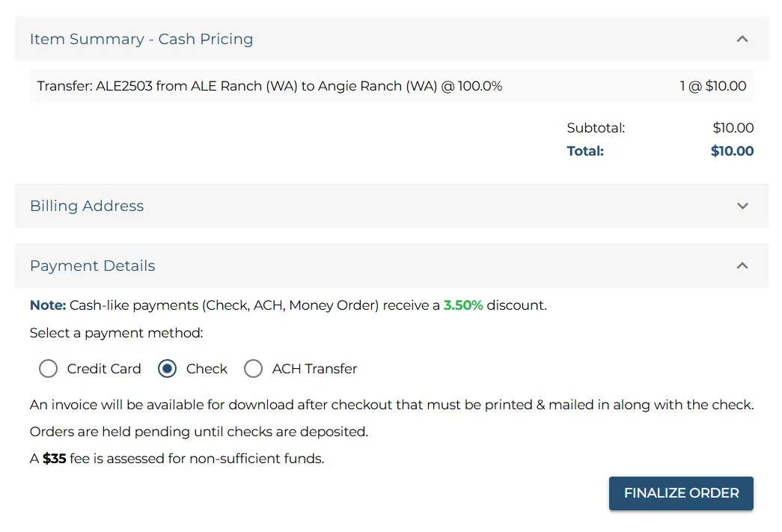Click the bold Total label
Image resolution: width=782 pixels, height=532 pixels.
[x=585, y=151]
